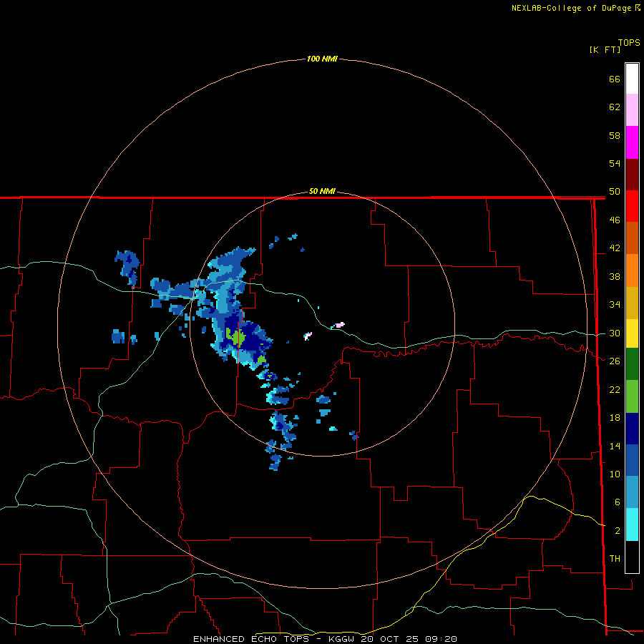Click the dark green 26 K FT legend swatch
The width and height of the screenshot is (644, 644).
point(632,364)
